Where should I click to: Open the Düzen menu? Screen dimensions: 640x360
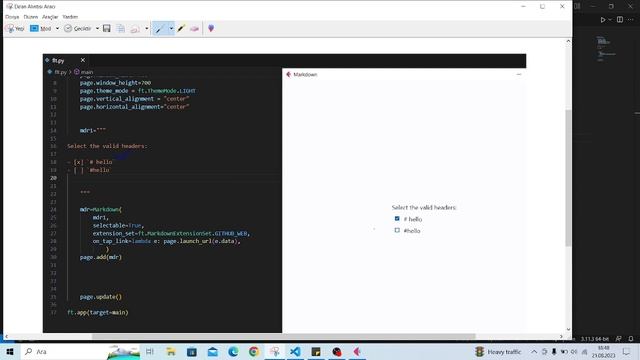(31, 17)
